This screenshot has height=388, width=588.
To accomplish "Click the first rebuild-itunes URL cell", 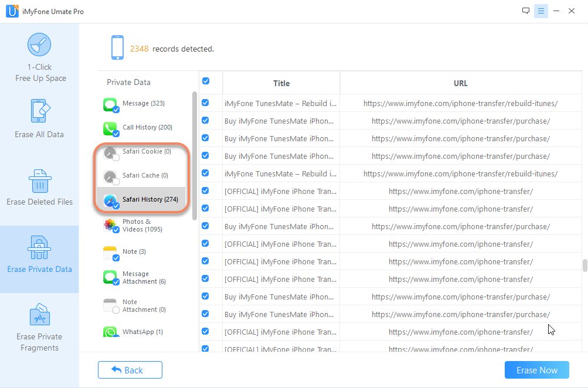I will (x=461, y=104).
